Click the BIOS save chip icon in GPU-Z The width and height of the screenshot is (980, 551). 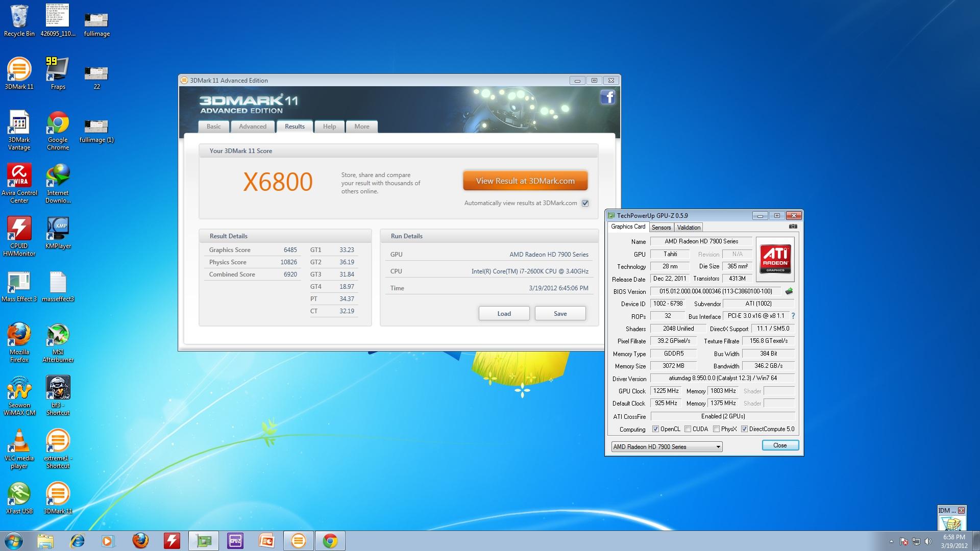click(x=789, y=291)
